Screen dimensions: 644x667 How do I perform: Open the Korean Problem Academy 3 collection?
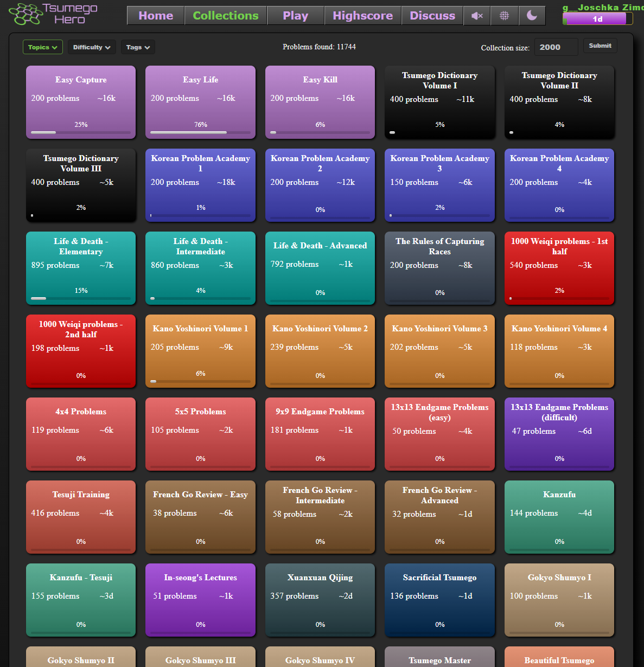point(439,185)
